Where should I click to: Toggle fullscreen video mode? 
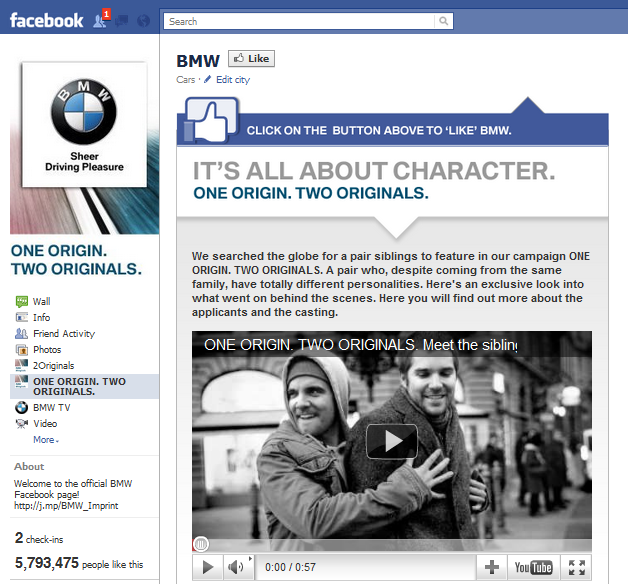(x=577, y=567)
